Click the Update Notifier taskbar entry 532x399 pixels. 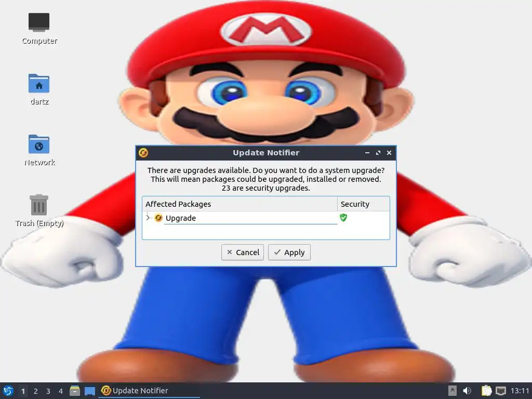149,391
